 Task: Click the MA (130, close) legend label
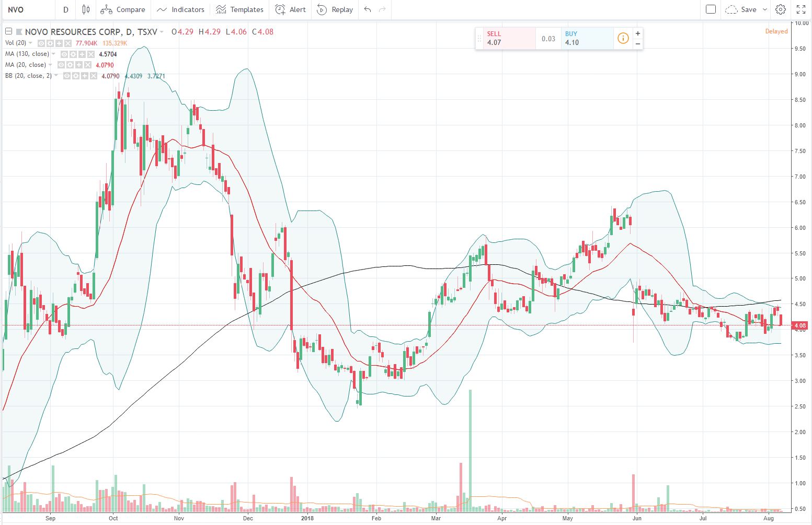point(27,54)
